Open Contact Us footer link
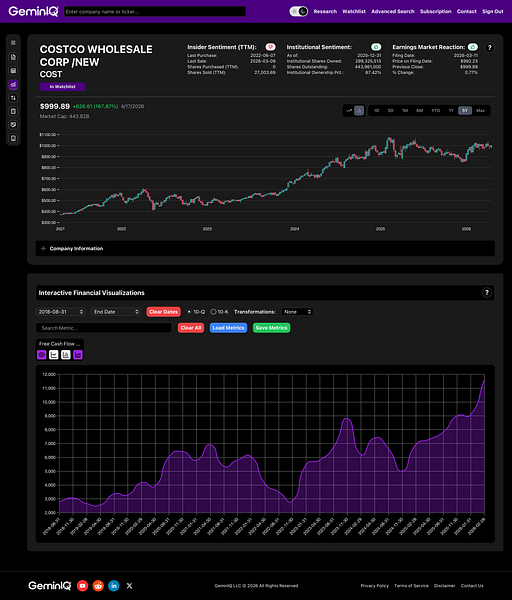The image size is (512, 600). click(x=472, y=585)
